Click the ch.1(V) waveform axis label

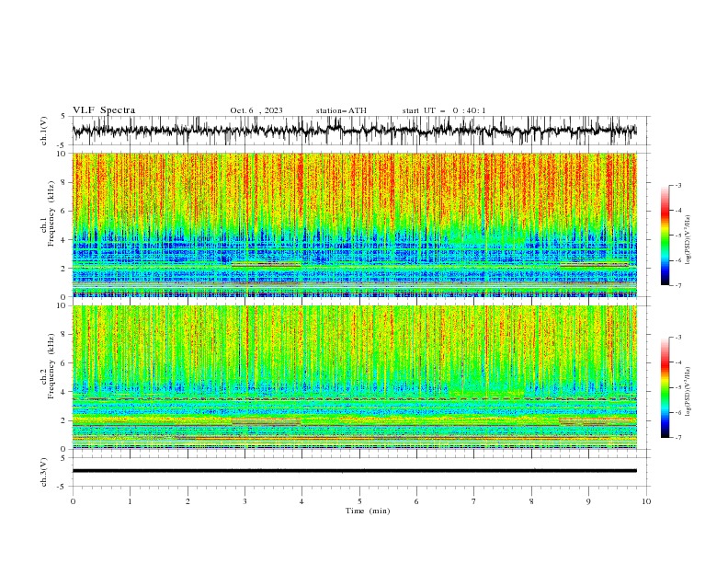[44, 131]
